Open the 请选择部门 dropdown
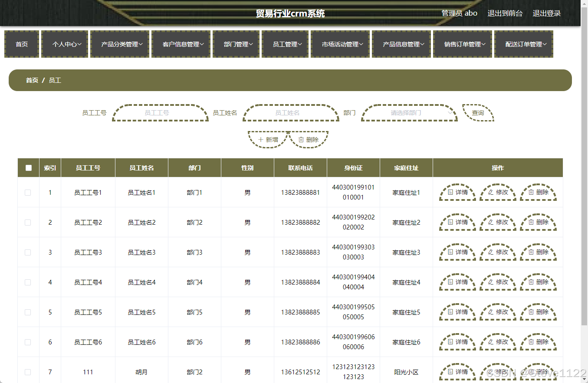The width and height of the screenshot is (588, 383). click(408, 112)
